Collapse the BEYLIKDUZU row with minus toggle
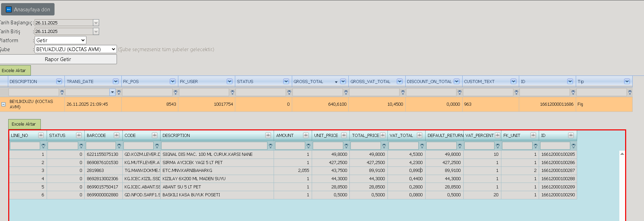This screenshot has width=644, height=221. (x=3, y=104)
